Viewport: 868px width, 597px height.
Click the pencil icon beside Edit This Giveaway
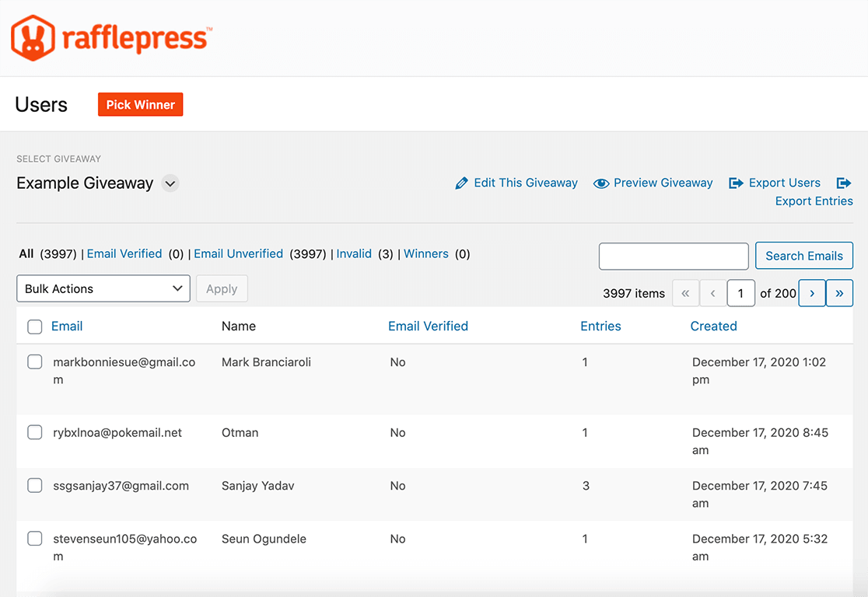(461, 183)
